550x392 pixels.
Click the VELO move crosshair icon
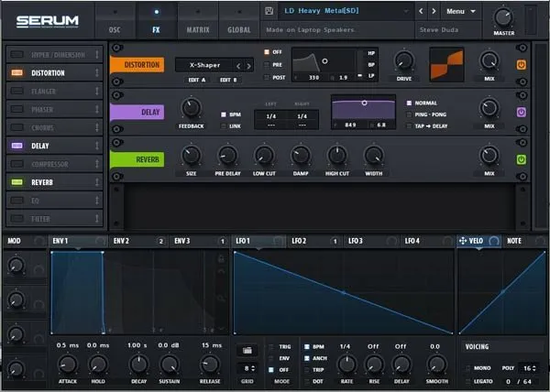pyautogui.click(x=463, y=241)
